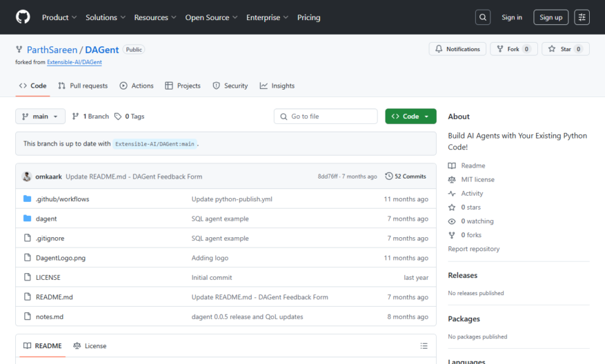This screenshot has height=364, width=605.
Task: Open the README outline list icon
Action: (424, 346)
